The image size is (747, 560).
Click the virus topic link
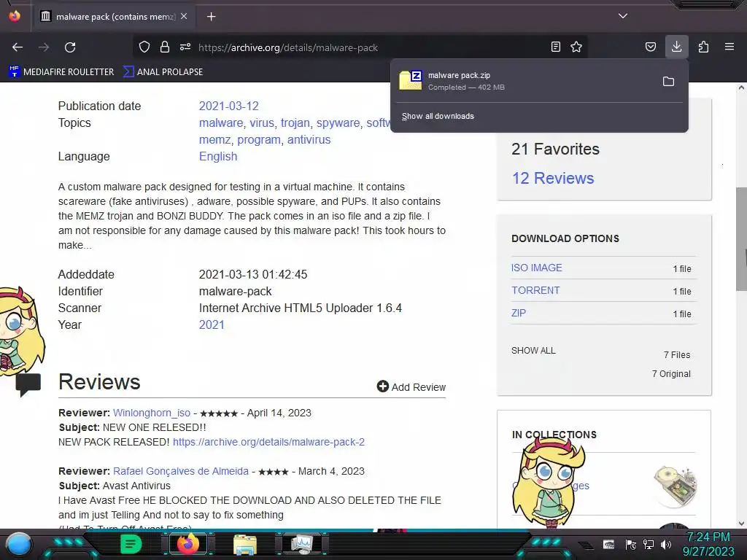point(262,122)
